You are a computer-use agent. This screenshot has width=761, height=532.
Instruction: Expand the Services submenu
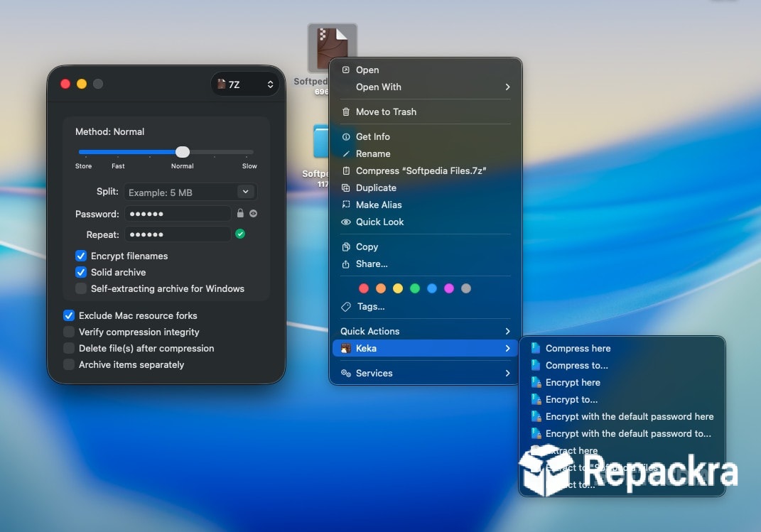tap(507, 373)
